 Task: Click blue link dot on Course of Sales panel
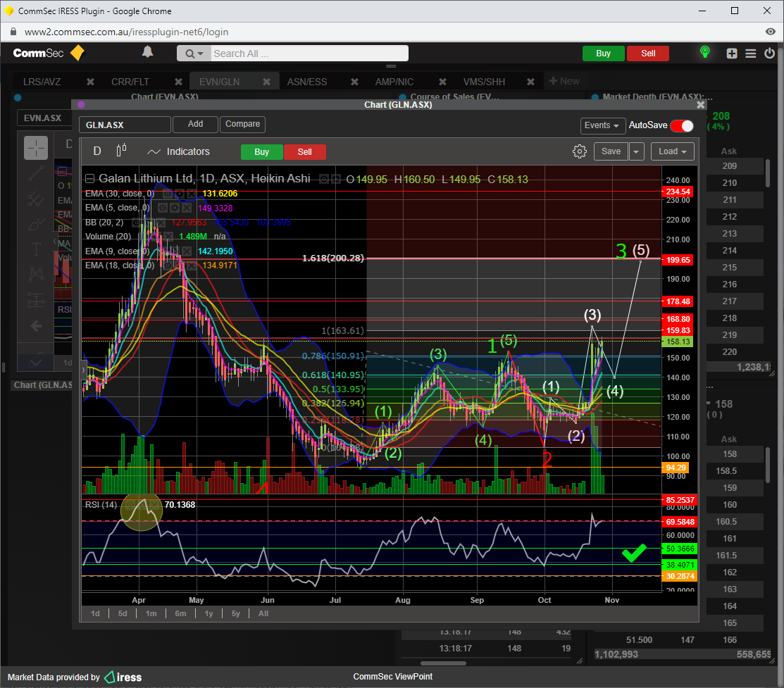click(402, 97)
